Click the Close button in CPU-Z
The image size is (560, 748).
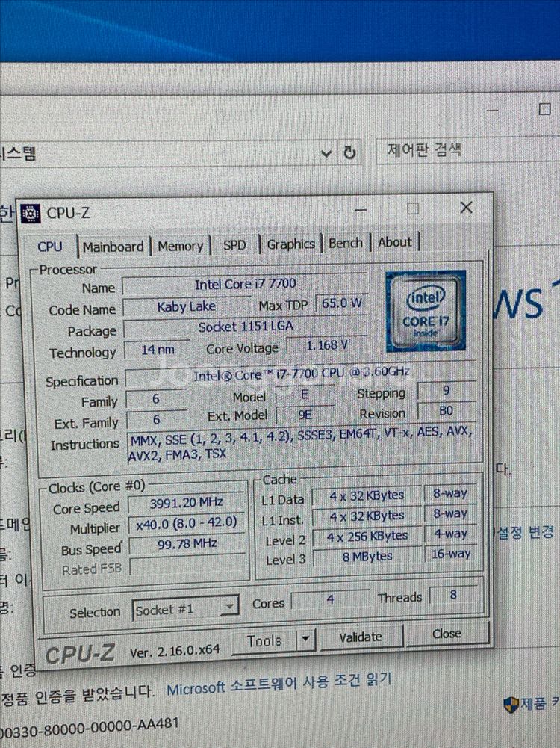(447, 634)
